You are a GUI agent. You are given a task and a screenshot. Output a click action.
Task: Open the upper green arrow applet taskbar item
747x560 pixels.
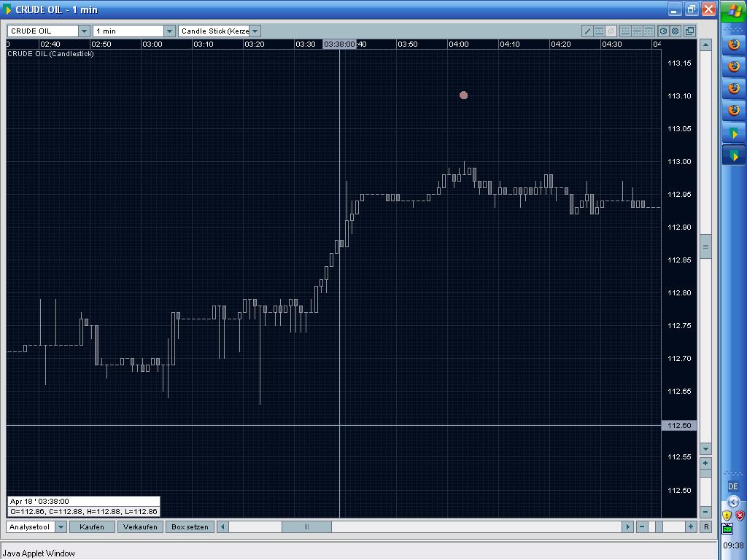734,133
